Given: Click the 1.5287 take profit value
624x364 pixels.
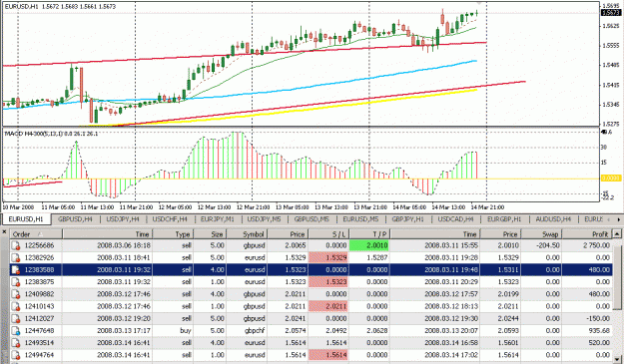Looking at the screenshot, I should 376,258.
